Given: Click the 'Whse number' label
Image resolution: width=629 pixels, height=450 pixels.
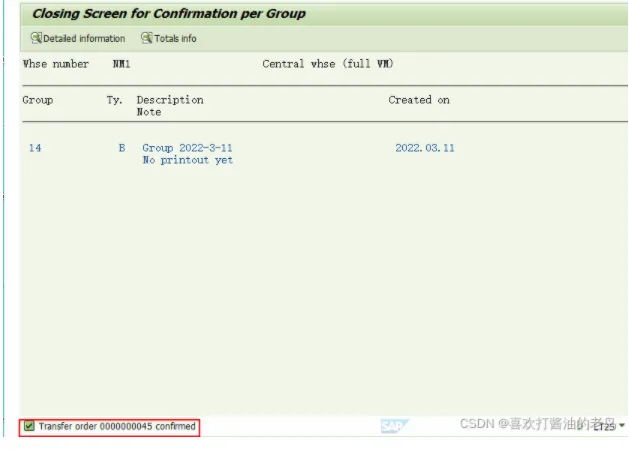Looking at the screenshot, I should coord(55,64).
